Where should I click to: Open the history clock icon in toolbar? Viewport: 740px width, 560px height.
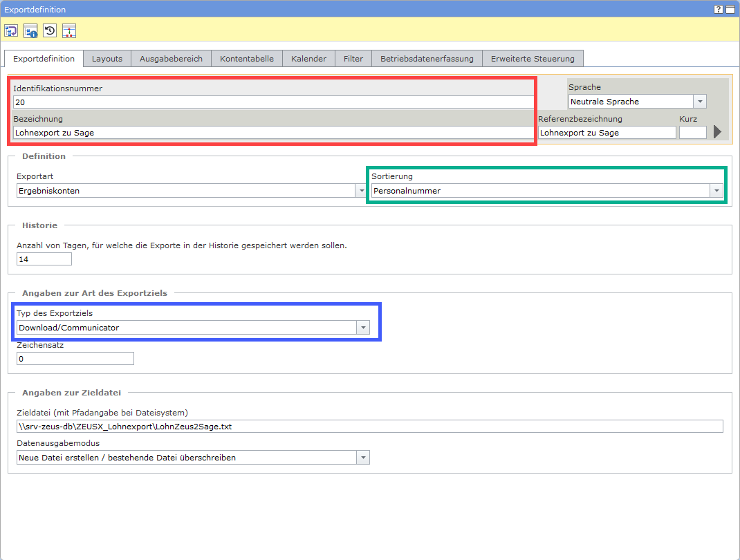point(50,30)
